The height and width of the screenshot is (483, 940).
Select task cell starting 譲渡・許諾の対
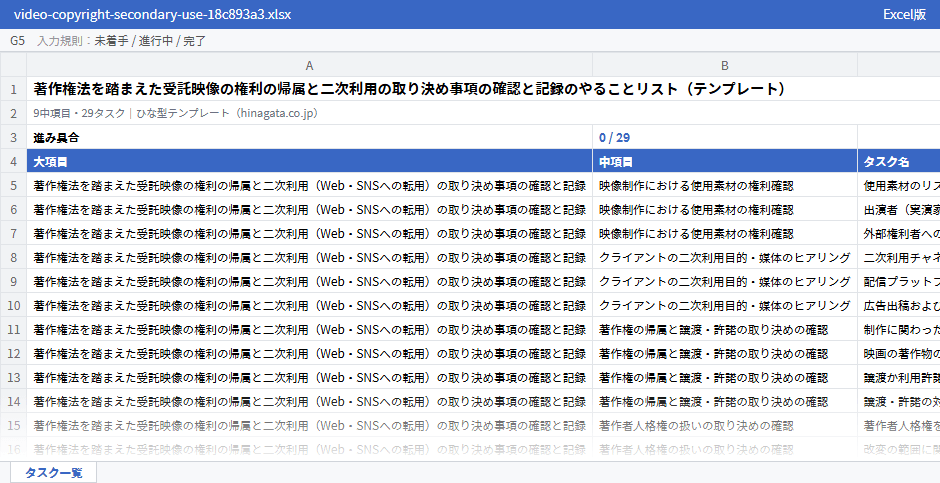tap(899, 401)
